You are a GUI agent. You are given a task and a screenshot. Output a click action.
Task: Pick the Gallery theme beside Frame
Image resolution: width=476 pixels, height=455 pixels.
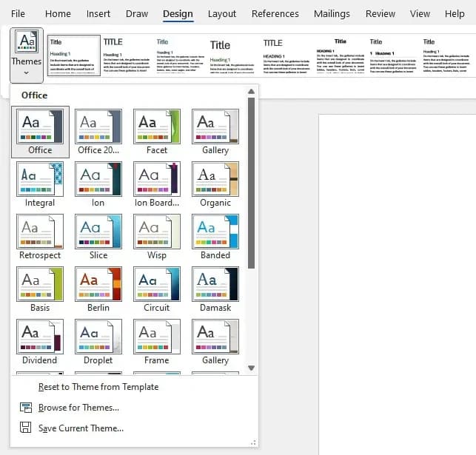[215, 342]
